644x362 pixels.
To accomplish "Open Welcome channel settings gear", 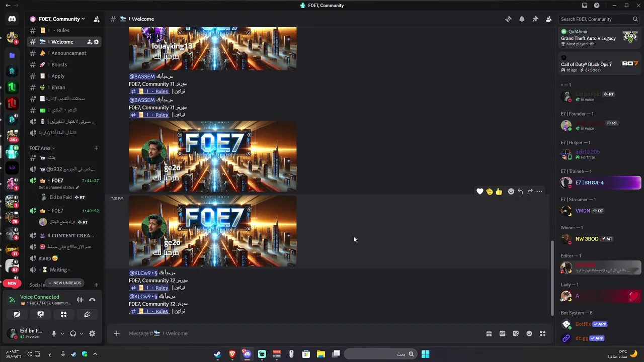I will pyautogui.click(x=96, y=42).
